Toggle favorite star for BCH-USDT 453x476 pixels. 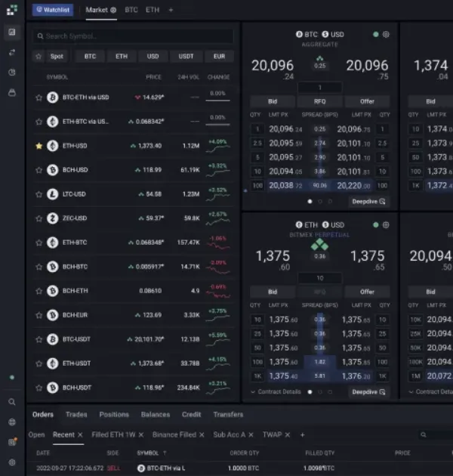tap(39, 388)
